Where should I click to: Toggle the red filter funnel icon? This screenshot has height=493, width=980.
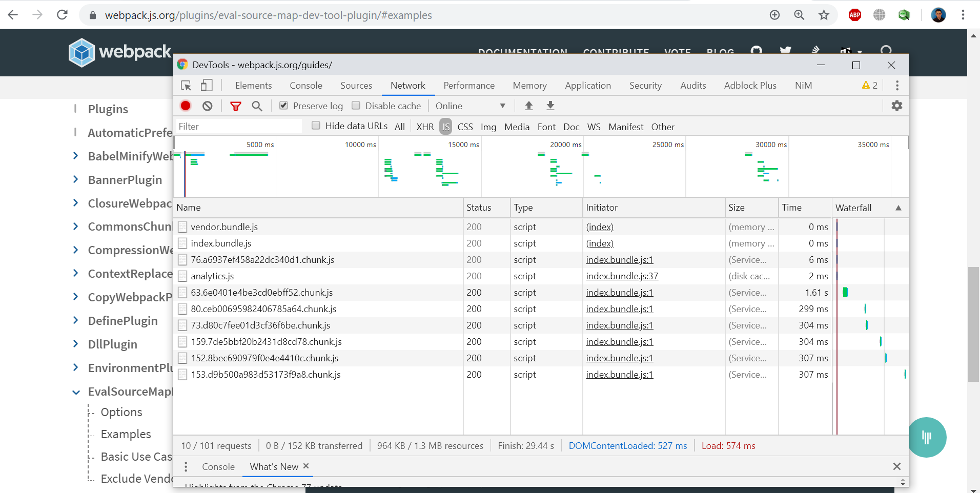pos(236,106)
